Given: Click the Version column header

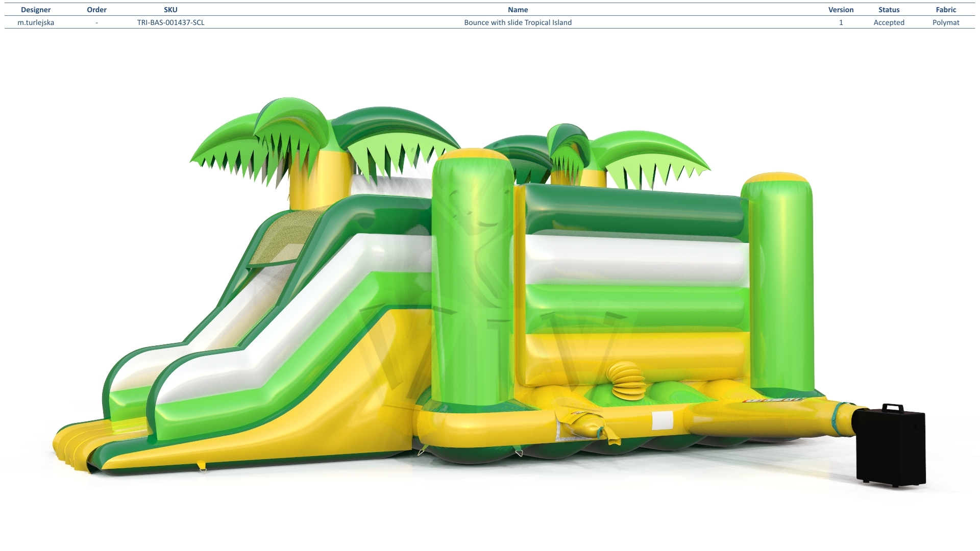Looking at the screenshot, I should point(841,10).
